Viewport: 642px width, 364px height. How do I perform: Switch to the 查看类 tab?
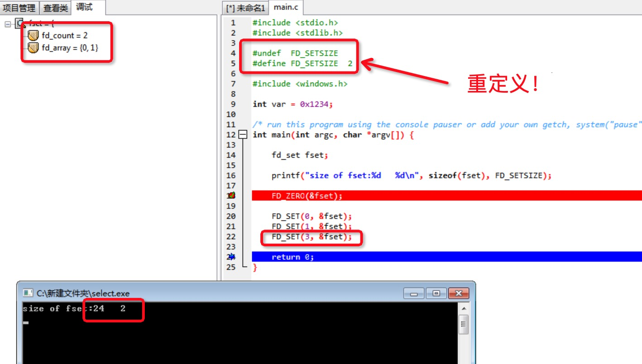(55, 8)
